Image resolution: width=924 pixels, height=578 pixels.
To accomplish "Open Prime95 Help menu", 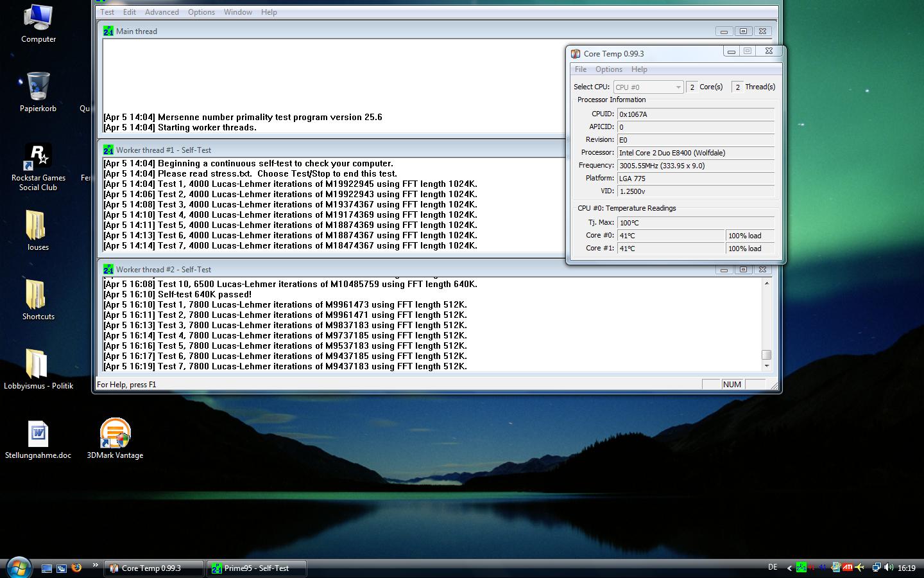I will pos(269,12).
